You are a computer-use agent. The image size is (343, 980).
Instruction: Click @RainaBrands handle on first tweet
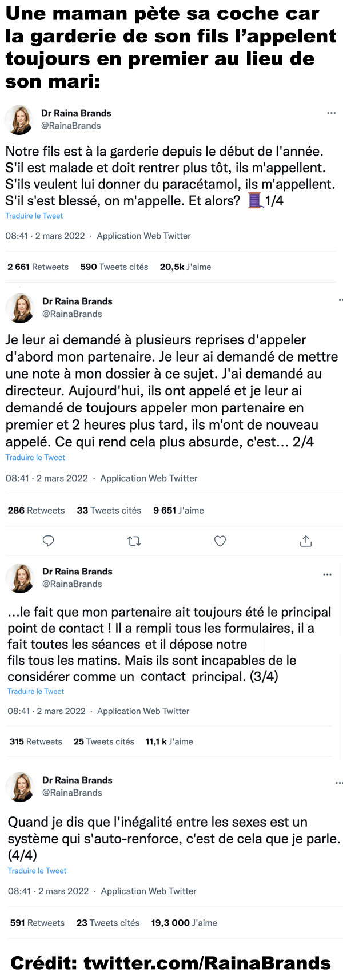tap(71, 125)
